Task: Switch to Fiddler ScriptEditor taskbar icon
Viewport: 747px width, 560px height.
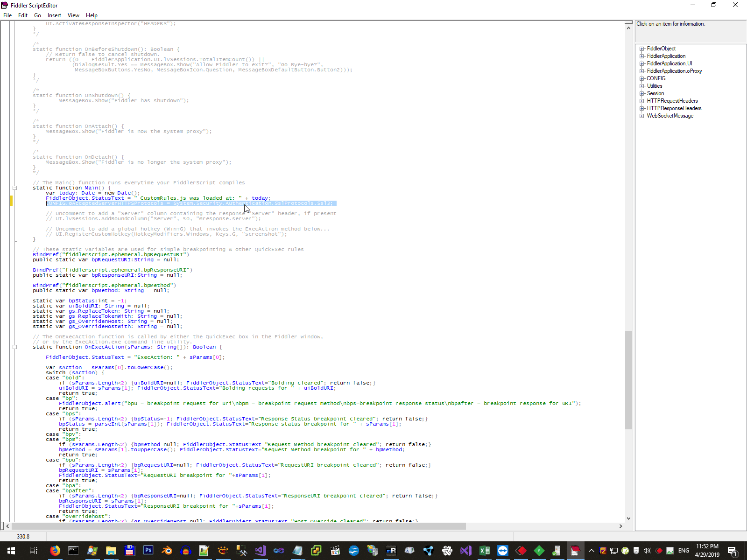Action: 575,551
